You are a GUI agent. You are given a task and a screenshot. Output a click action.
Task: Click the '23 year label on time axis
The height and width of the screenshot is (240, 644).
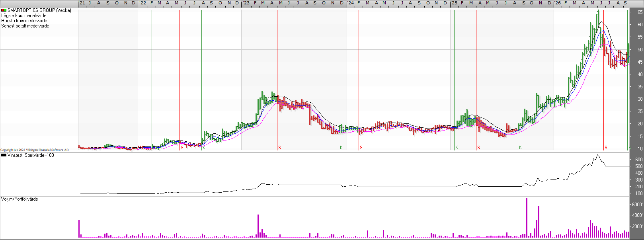pyautogui.click(x=246, y=3)
